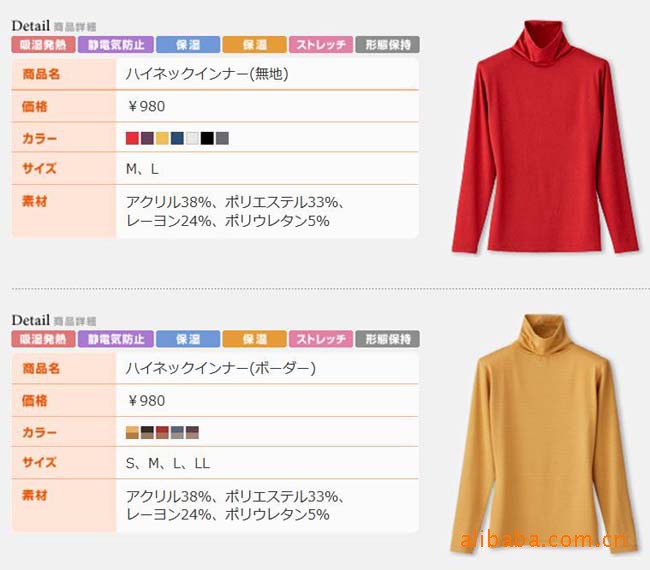Pick the red striped swatch in border product
Viewport: 650px width, 570px height.
[162, 432]
